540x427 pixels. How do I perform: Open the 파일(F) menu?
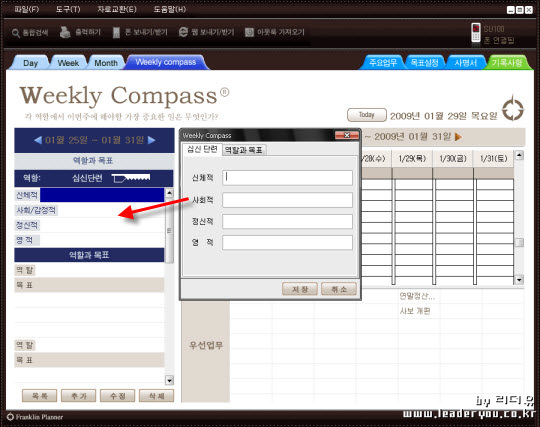27,9
